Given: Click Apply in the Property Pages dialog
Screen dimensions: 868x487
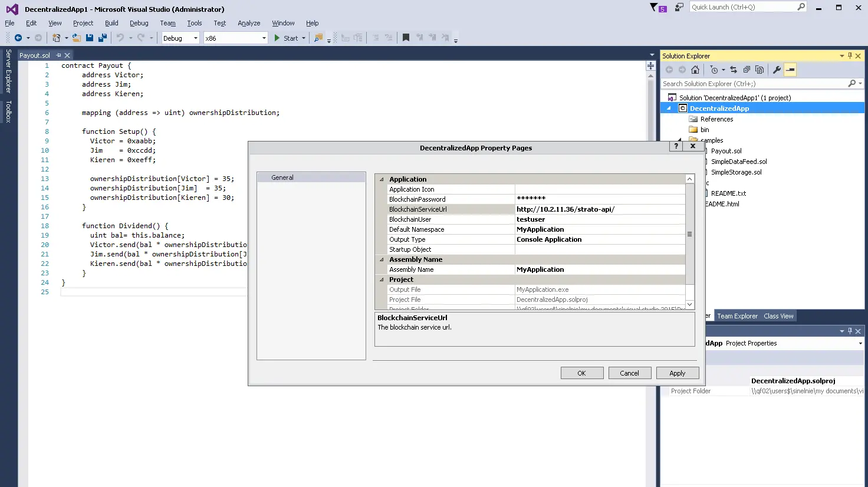Looking at the screenshot, I should [x=678, y=373].
